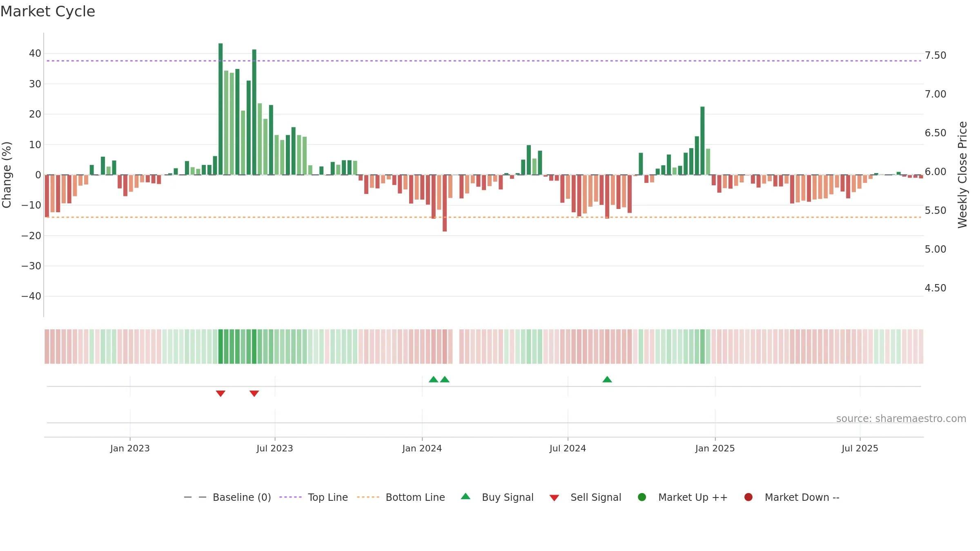
Task: Click the Bottom Line orange legend marker
Action: click(x=368, y=497)
